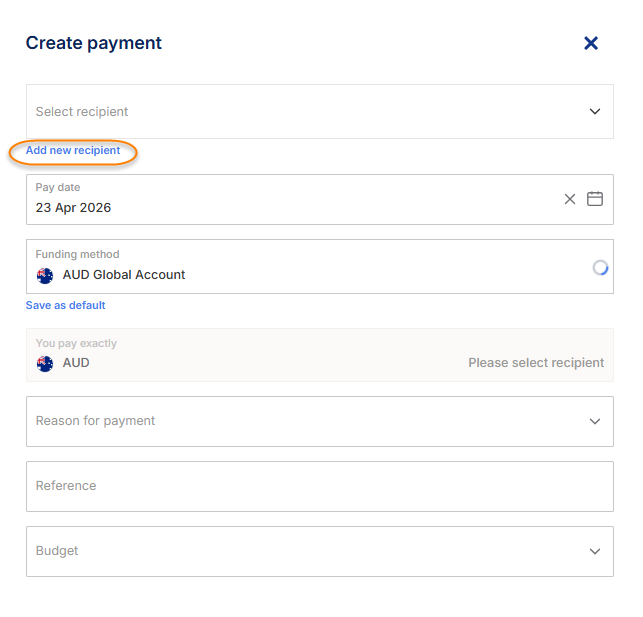Click Save as default link

click(65, 305)
